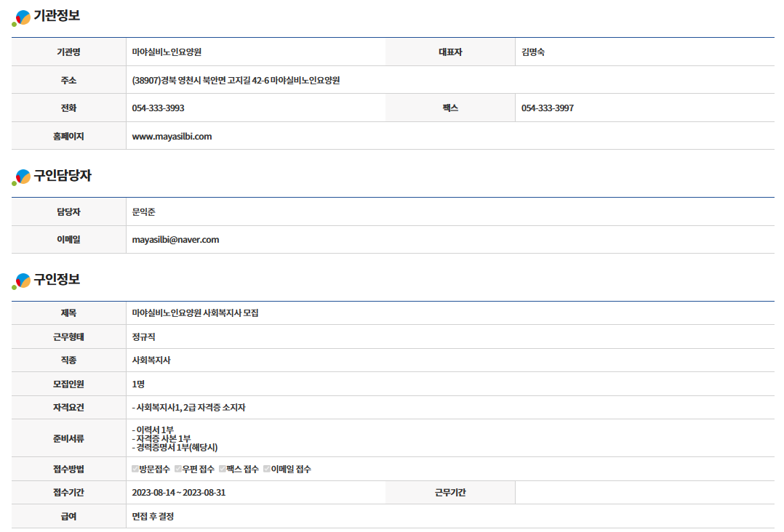
Task: Click the application period 2023-08-14 ~ 2023-08-31
Action: [178, 492]
